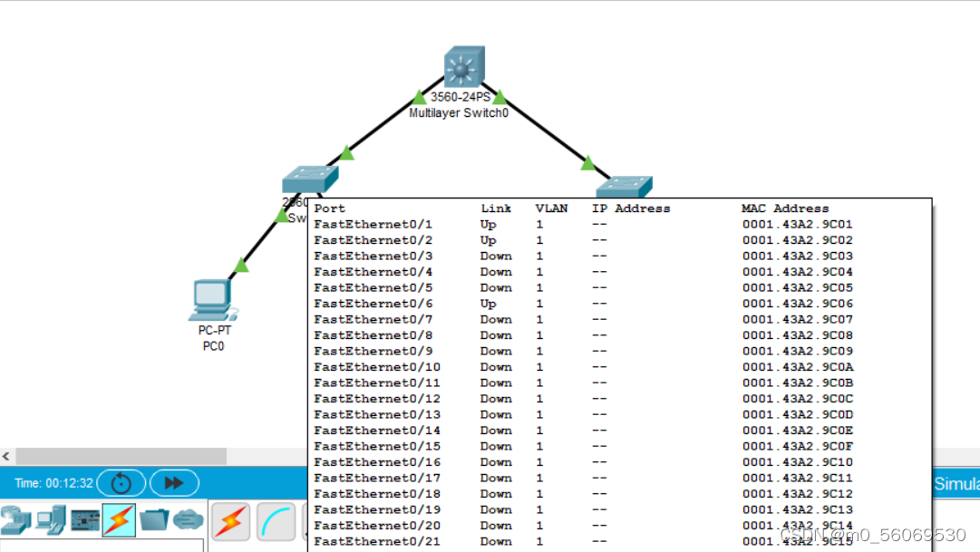Click the FastEthernet0/2 port name
The width and height of the screenshot is (980, 552).
click(374, 240)
